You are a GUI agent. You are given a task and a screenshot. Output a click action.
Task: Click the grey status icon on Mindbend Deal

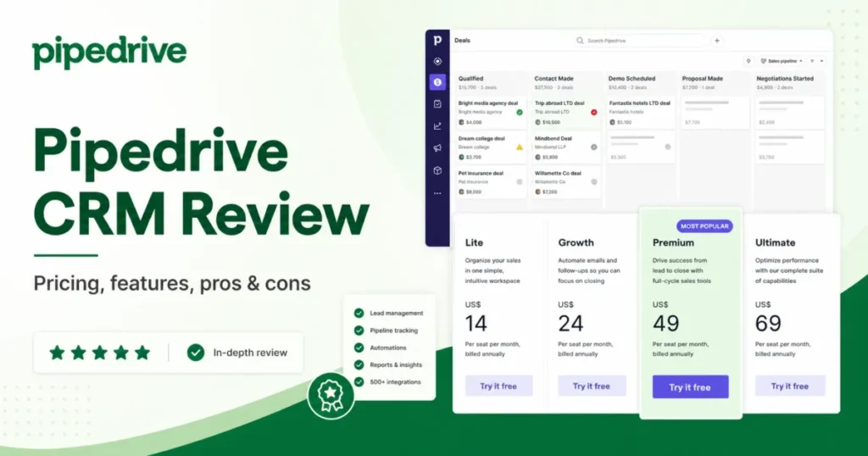pos(594,147)
